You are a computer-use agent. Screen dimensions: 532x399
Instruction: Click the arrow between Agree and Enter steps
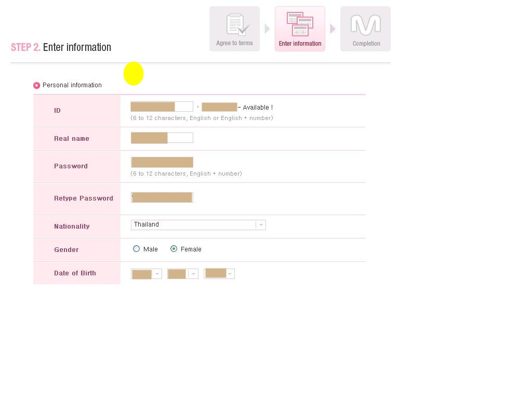point(267,29)
